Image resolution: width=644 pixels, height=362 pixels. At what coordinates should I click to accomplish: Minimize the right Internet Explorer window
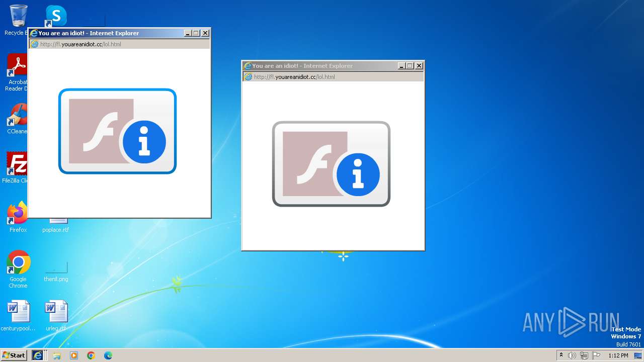(x=401, y=66)
